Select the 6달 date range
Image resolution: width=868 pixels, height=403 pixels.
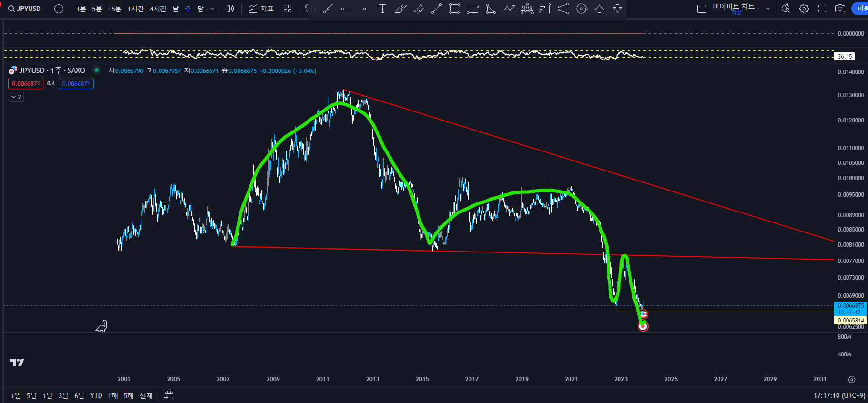[x=79, y=396]
